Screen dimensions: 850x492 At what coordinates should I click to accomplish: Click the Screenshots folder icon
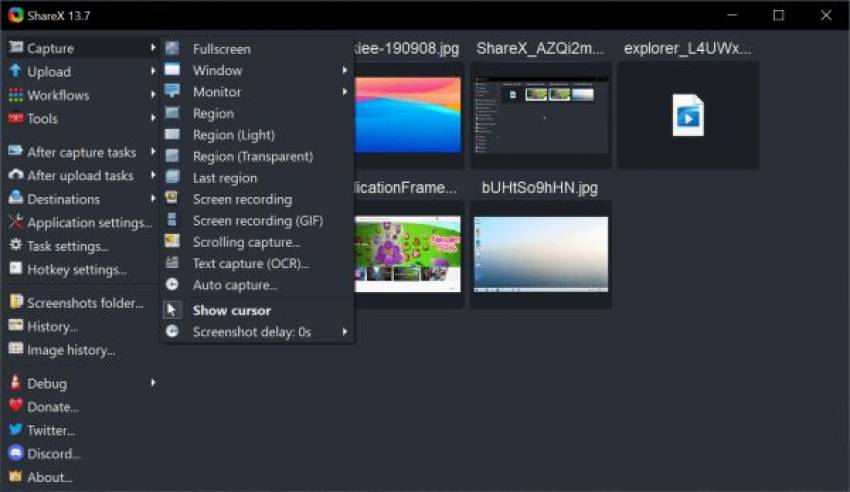pyautogui.click(x=16, y=301)
